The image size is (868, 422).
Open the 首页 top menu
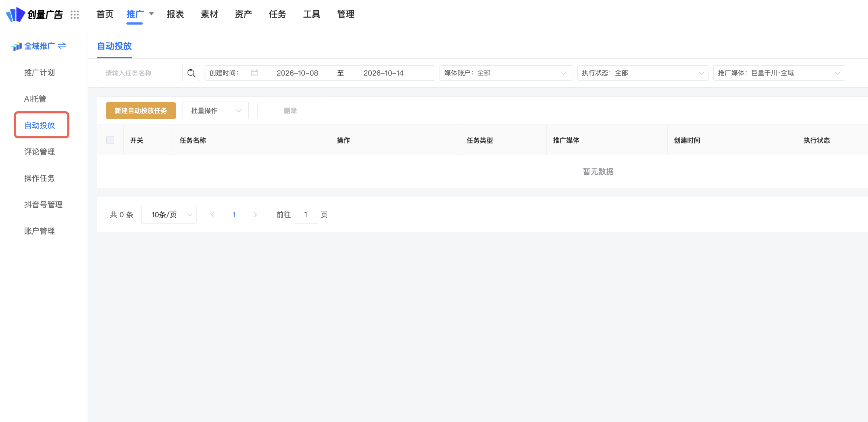click(x=105, y=14)
